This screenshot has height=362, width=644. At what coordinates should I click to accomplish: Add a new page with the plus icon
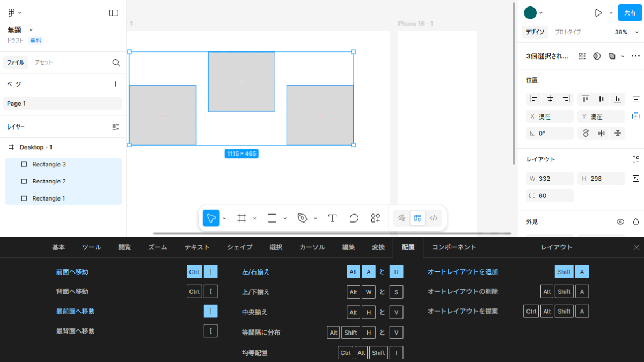coord(115,84)
